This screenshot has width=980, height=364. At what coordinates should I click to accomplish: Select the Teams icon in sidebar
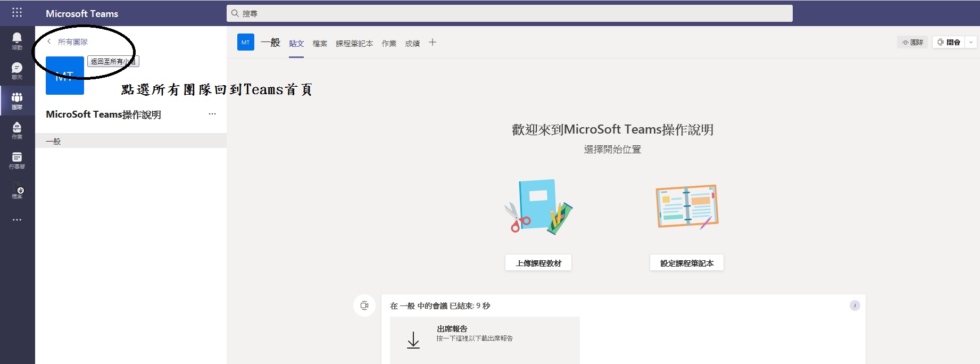17,100
